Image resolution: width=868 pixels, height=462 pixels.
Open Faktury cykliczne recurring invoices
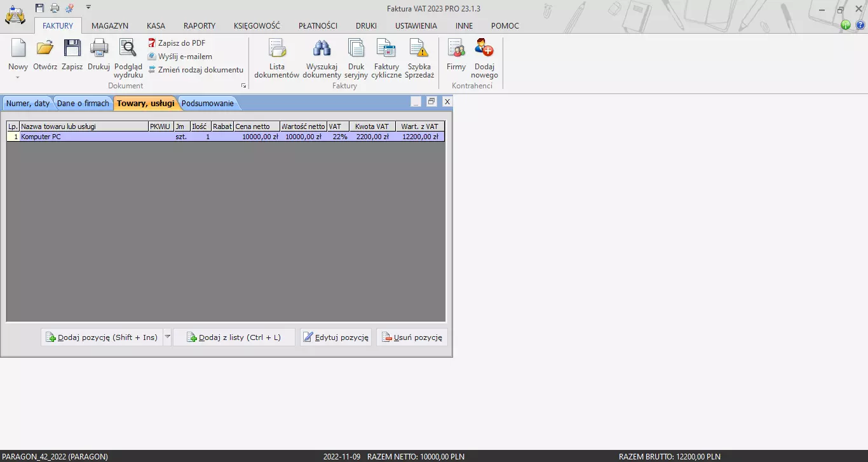tap(386, 49)
